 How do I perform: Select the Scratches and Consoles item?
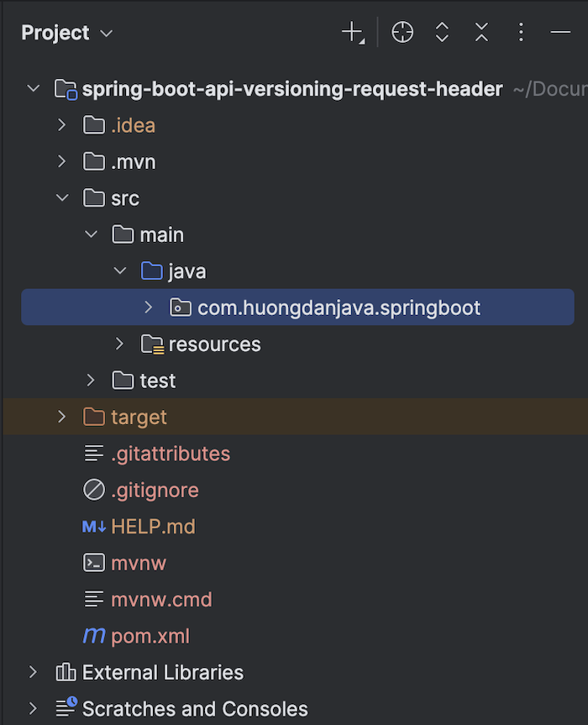pyautogui.click(x=195, y=709)
